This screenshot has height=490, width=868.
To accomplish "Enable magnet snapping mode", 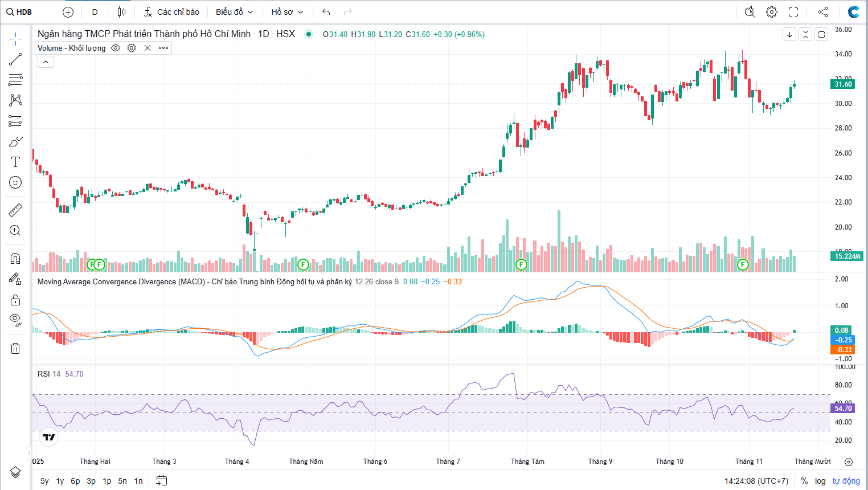I will pos(15,259).
